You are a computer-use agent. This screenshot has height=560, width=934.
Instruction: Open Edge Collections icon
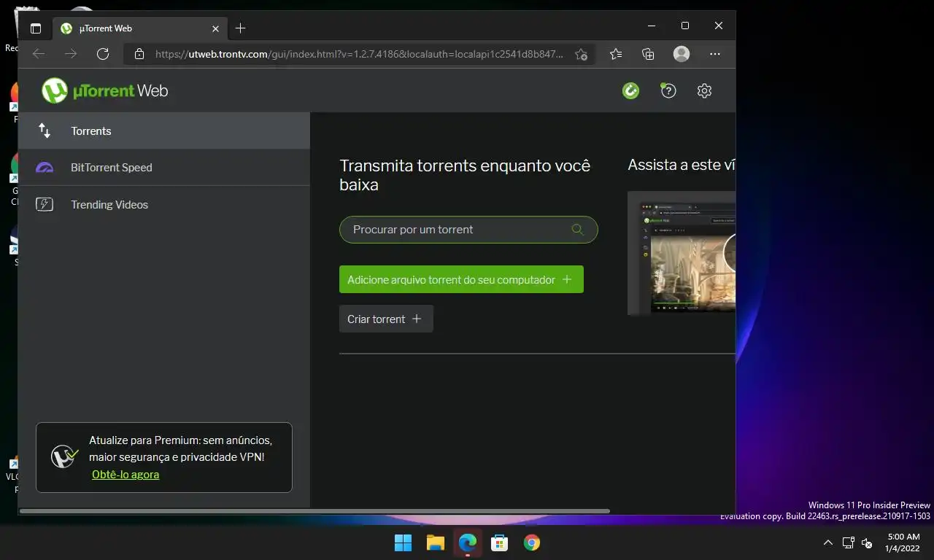tap(648, 54)
